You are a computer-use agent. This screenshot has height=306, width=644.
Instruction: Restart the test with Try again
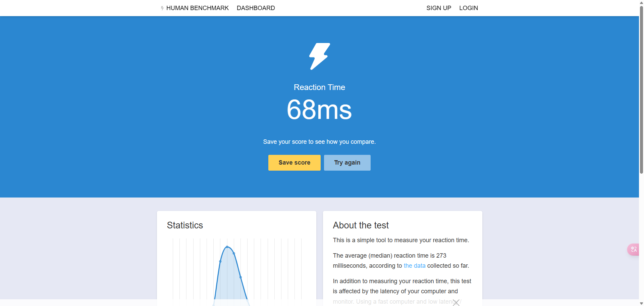point(347,163)
